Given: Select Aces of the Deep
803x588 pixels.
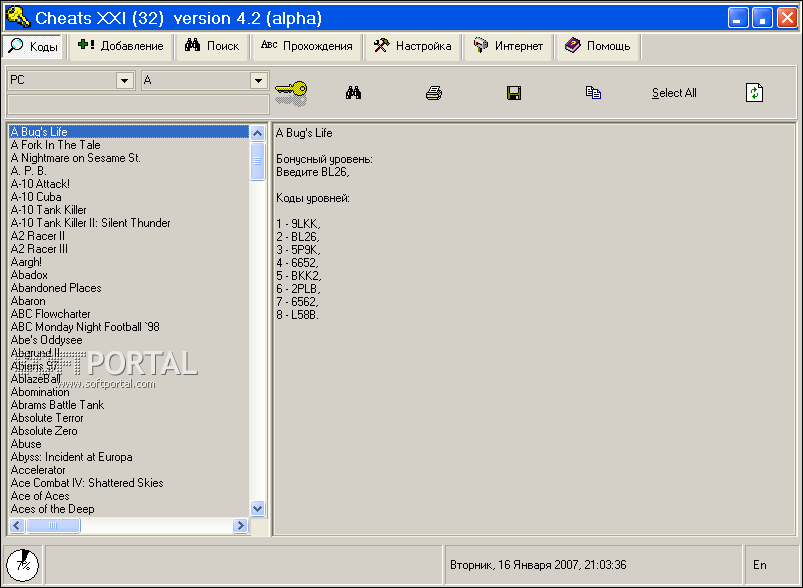Looking at the screenshot, I should tap(129, 509).
